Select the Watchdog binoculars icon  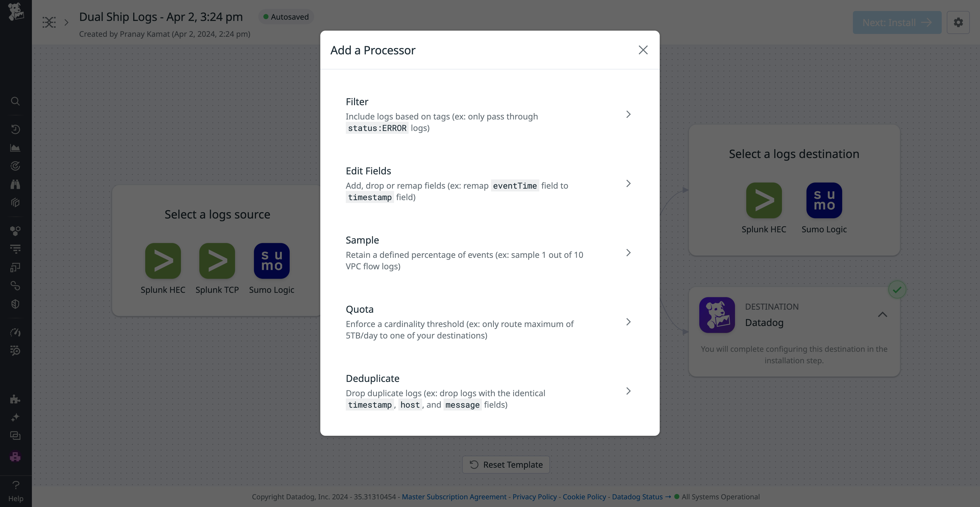pyautogui.click(x=15, y=184)
